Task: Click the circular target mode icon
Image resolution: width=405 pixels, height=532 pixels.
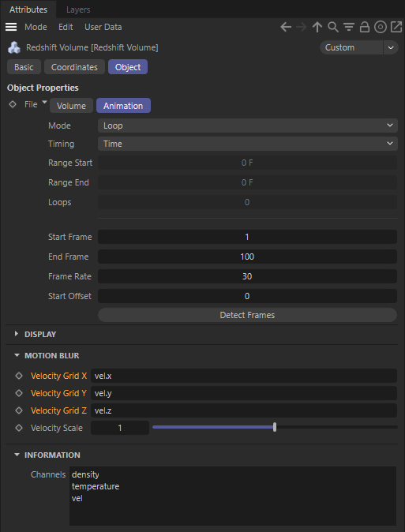Action: [381, 27]
